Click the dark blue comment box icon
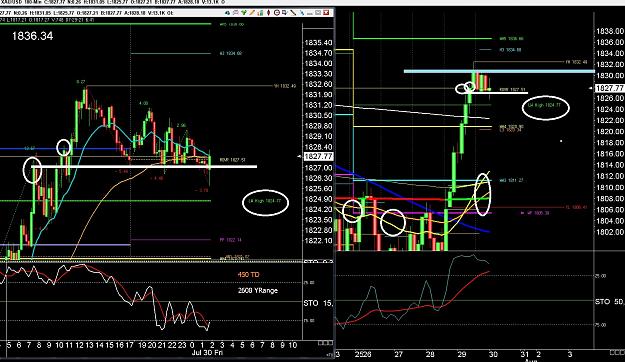This screenshot has height=362, width=625. click(284, 13)
